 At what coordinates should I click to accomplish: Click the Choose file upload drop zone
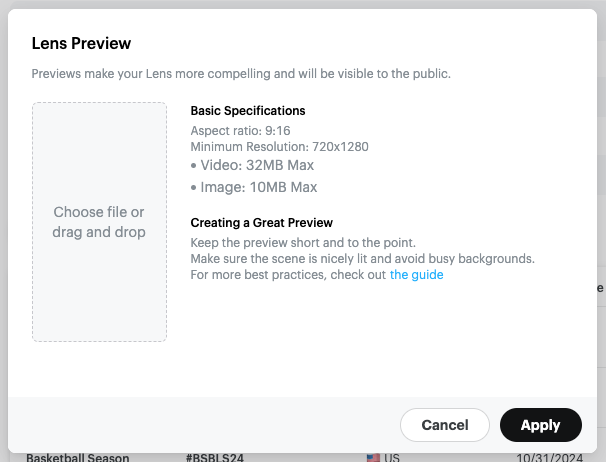click(99, 222)
